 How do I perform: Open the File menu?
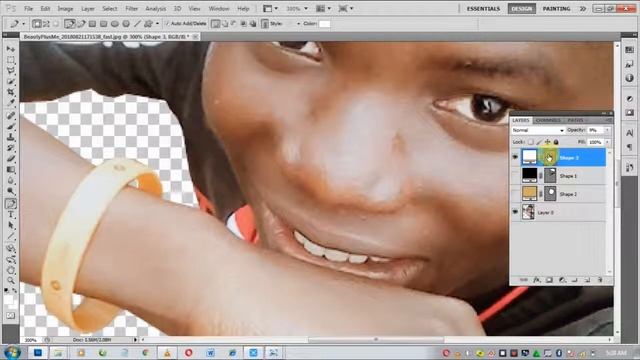pyautogui.click(x=28, y=9)
